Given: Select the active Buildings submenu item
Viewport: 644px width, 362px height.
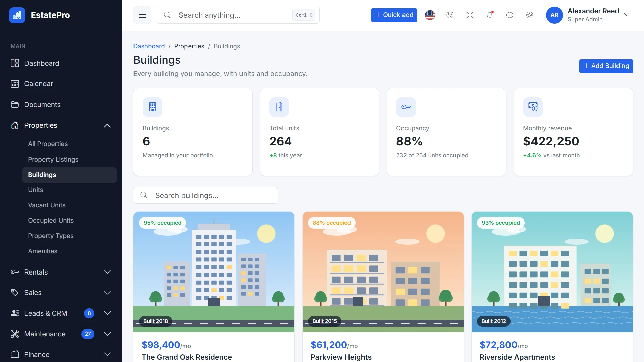Looking at the screenshot, I should 69,175.
